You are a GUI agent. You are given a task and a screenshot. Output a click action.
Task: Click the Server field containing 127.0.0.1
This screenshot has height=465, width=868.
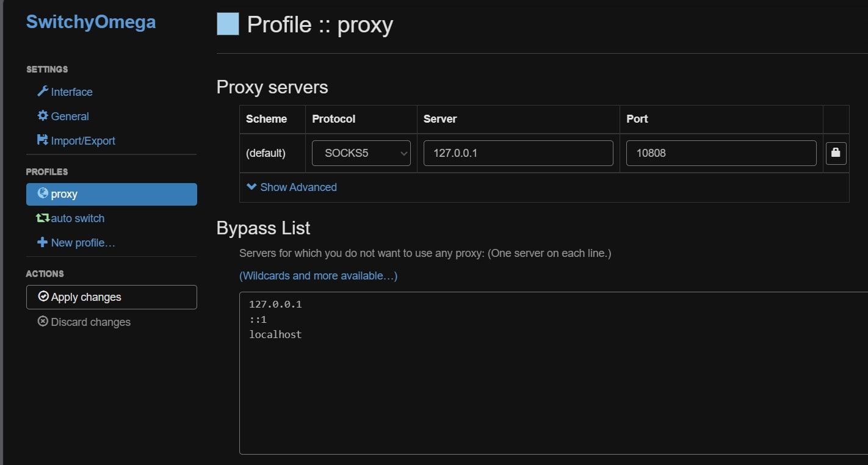518,153
